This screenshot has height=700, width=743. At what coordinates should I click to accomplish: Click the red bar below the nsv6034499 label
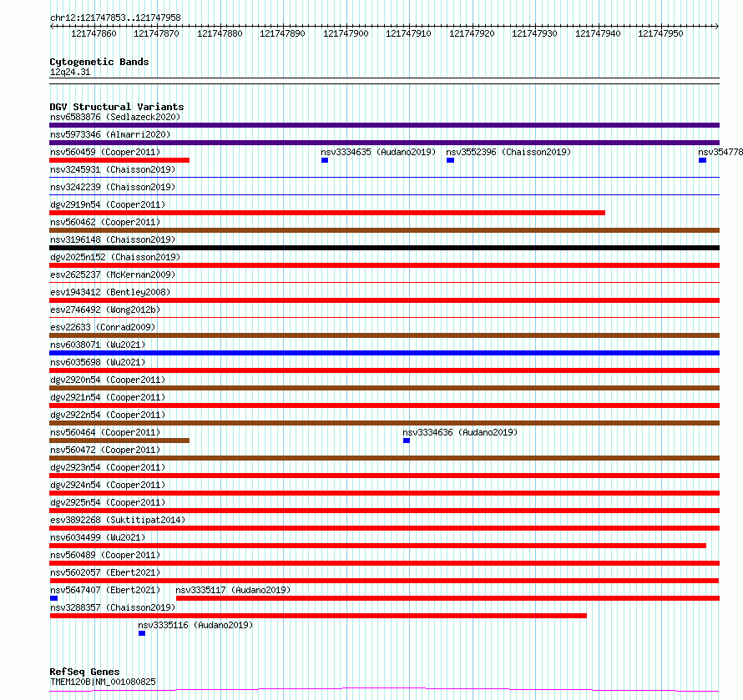click(377, 546)
